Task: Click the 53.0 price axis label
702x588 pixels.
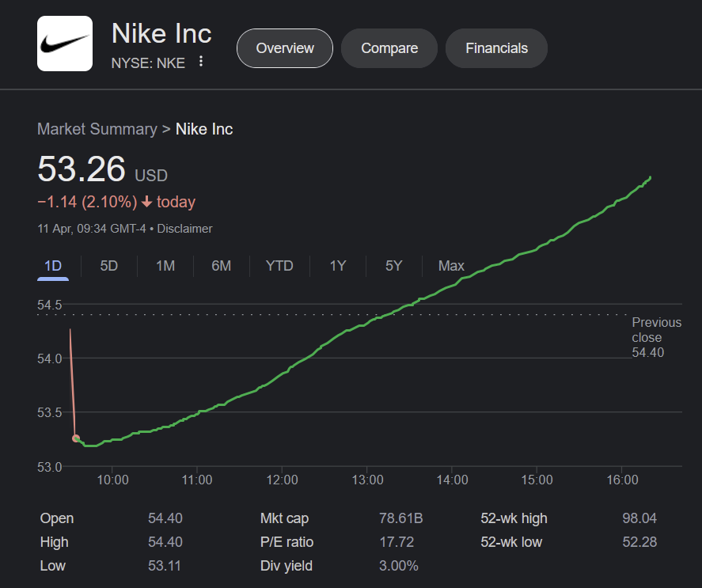Action: click(x=49, y=467)
